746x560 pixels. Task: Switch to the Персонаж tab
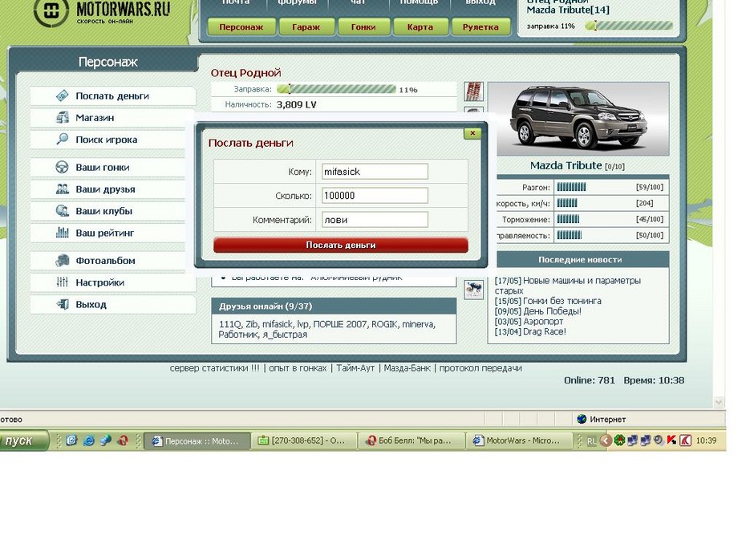[x=241, y=27]
